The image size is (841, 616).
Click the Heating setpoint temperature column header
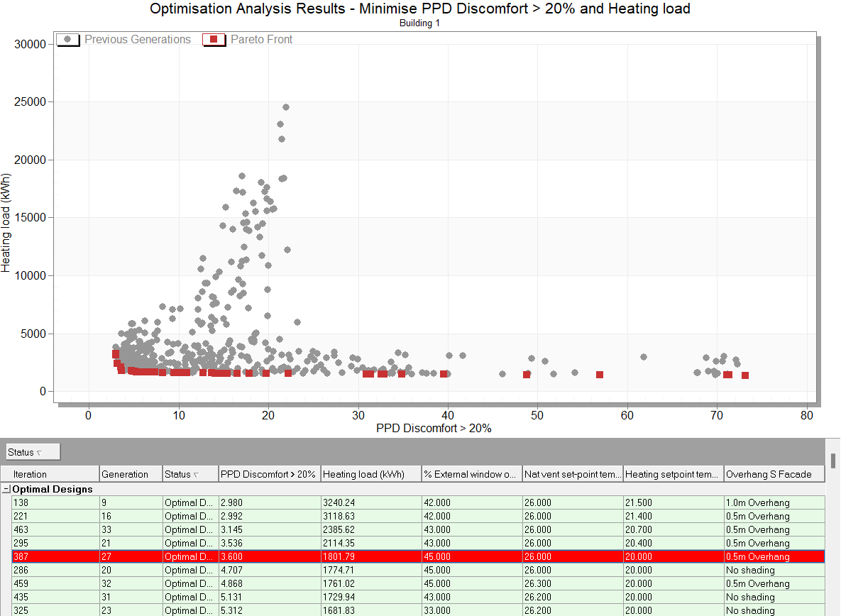click(x=673, y=474)
